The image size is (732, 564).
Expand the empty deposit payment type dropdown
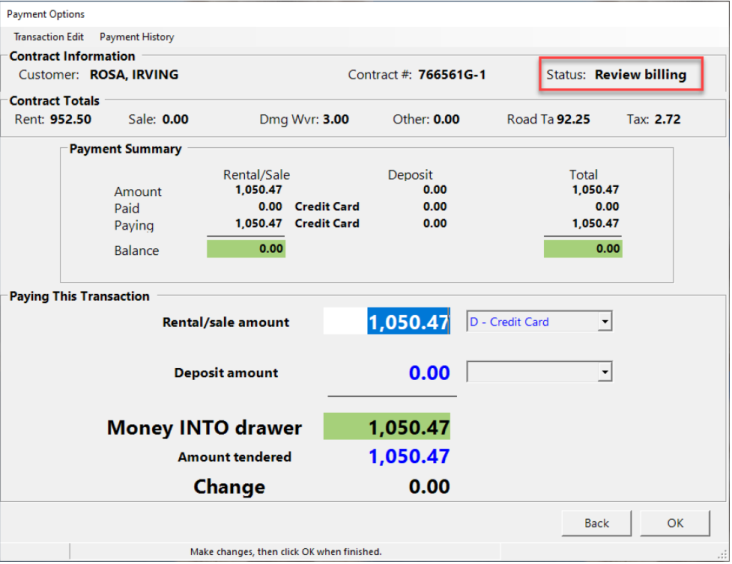[605, 372]
